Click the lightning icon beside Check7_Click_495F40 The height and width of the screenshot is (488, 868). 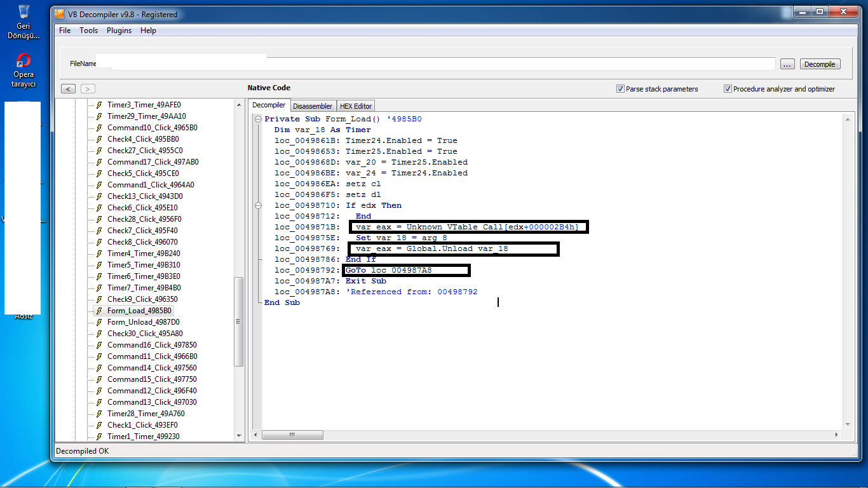[x=99, y=231]
